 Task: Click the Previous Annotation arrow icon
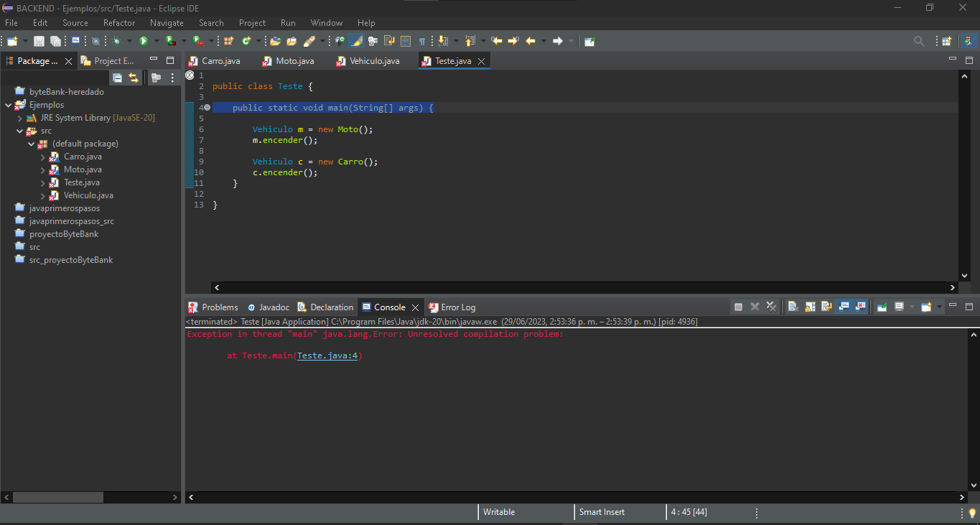(x=469, y=41)
